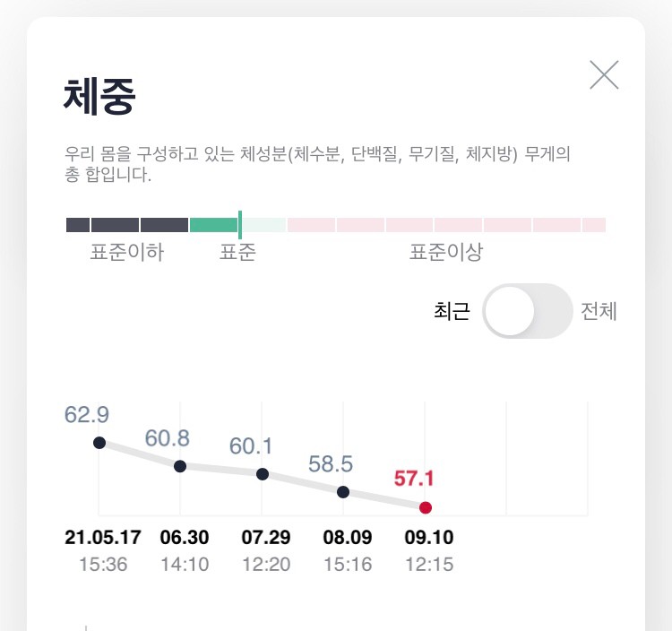Click the dark 표준이하 range segment

(126, 225)
